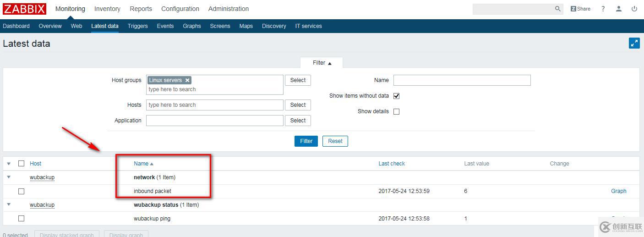Collapse all groups with header triangle
Viewport: 644px width, 237px height.
tap(9, 164)
